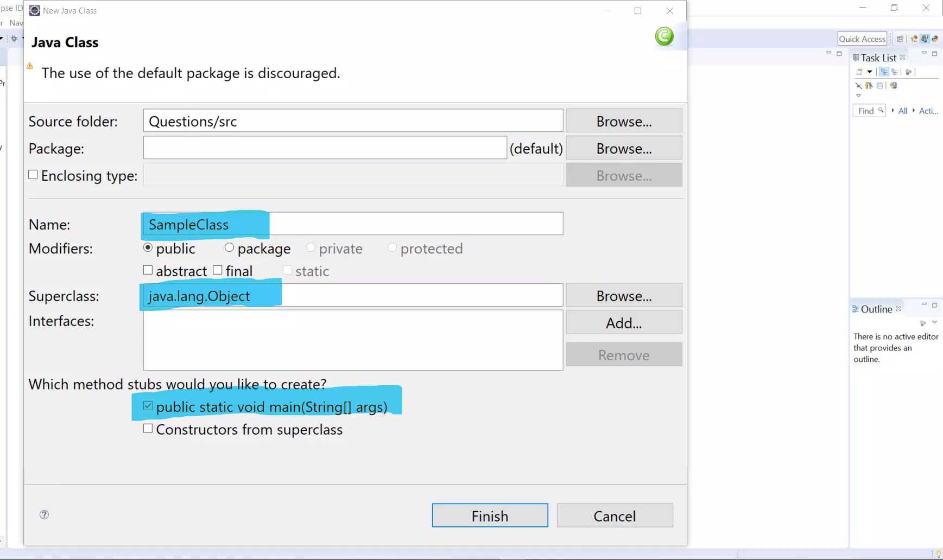The height and width of the screenshot is (560, 943).
Task: Open the PyDev perspective icon
Action: pyautogui.click(x=935, y=40)
